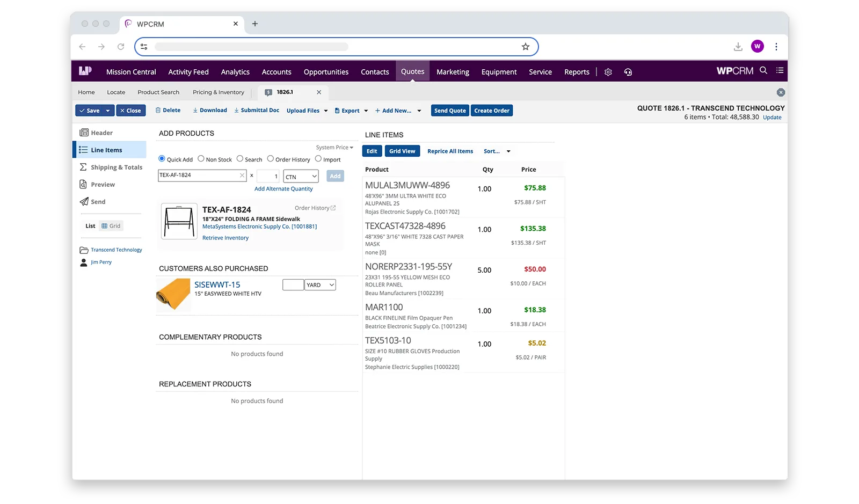Viewport: 859px width, 504px height.
Task: Open Preview section in sidebar
Action: pyautogui.click(x=110, y=184)
